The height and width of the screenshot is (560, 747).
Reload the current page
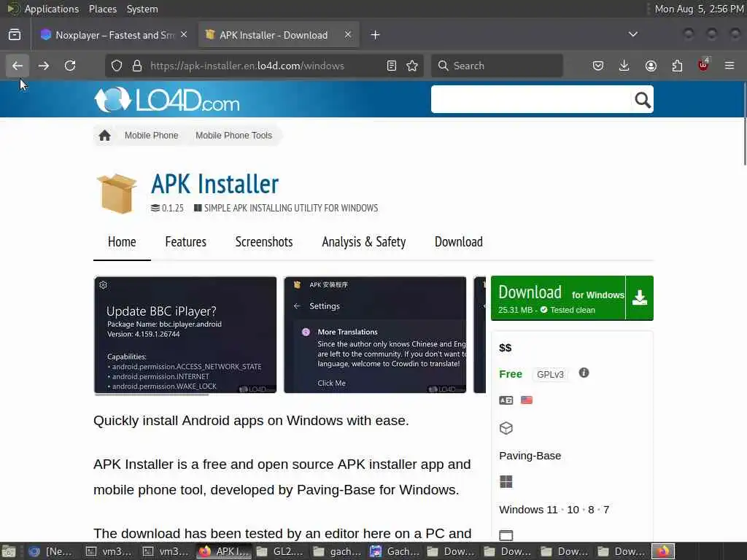(70, 66)
